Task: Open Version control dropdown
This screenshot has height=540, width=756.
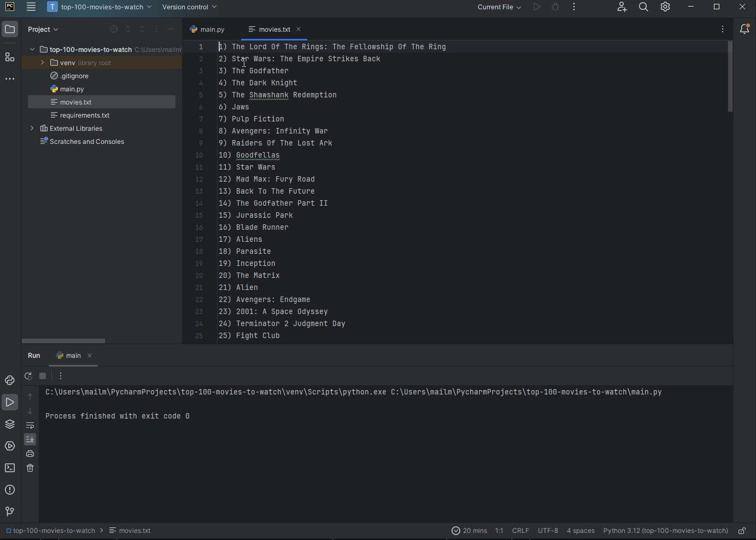Action: coord(189,7)
